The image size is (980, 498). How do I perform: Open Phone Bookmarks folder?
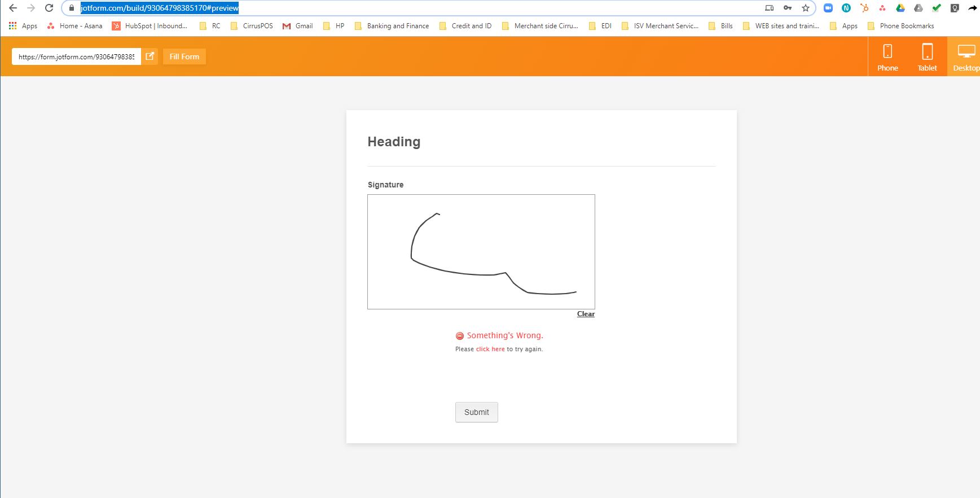(901, 26)
